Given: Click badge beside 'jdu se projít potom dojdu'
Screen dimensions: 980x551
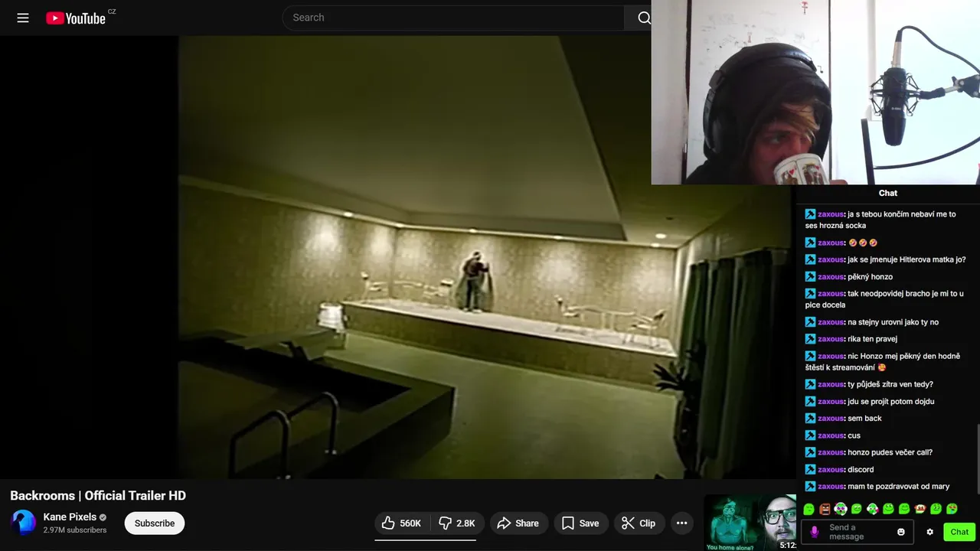Looking at the screenshot, I should pos(810,402).
